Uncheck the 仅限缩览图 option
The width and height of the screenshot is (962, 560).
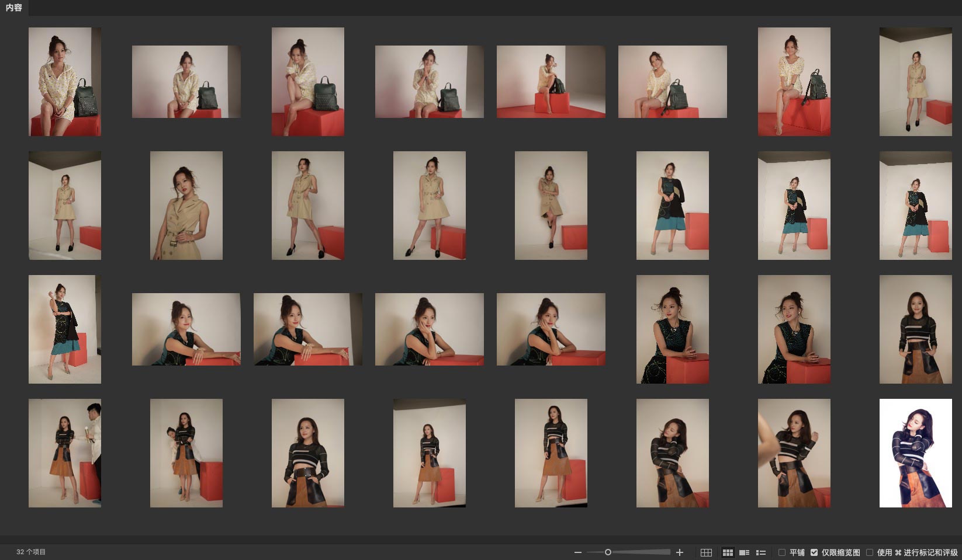(814, 552)
